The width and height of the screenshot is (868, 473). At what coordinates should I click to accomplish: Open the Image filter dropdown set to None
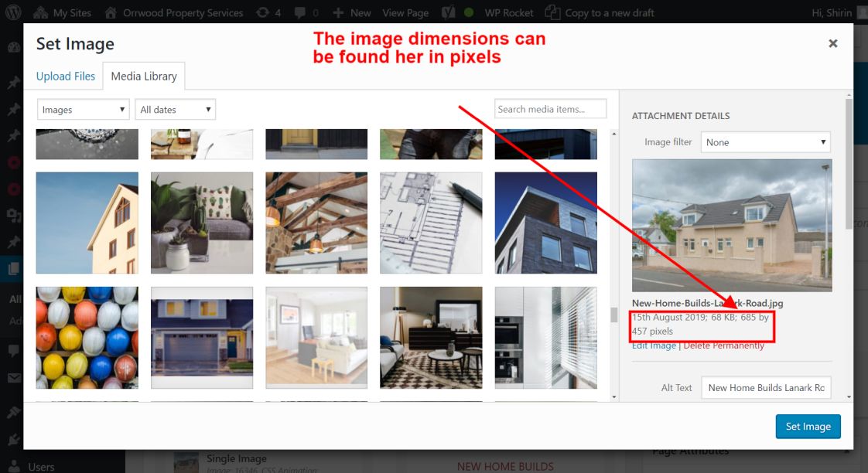tap(764, 141)
